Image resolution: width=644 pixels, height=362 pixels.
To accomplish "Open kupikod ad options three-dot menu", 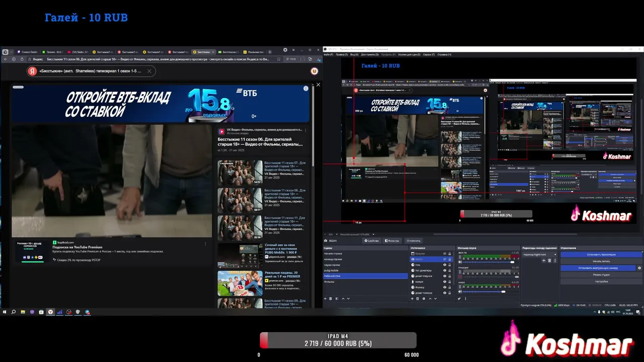I will point(205,243).
